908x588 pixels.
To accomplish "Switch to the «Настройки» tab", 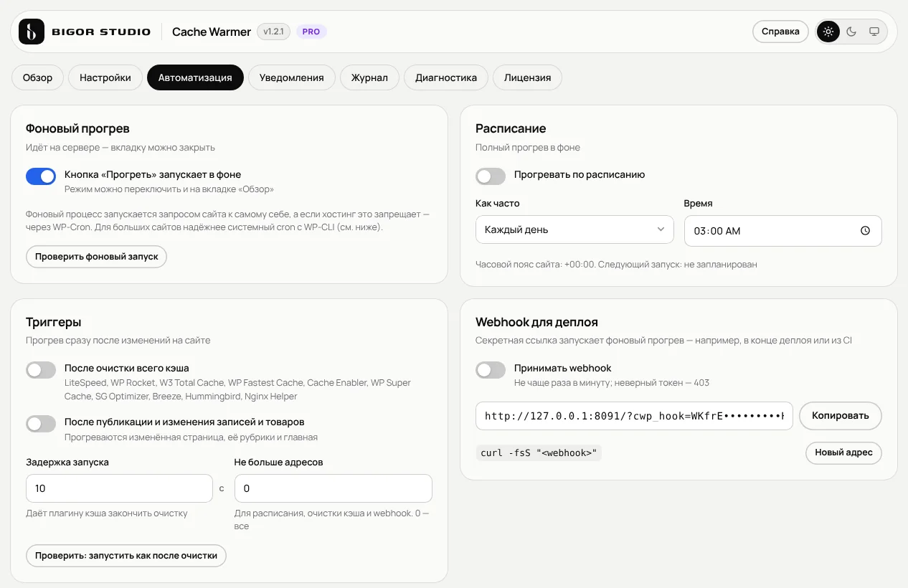I will (x=105, y=77).
